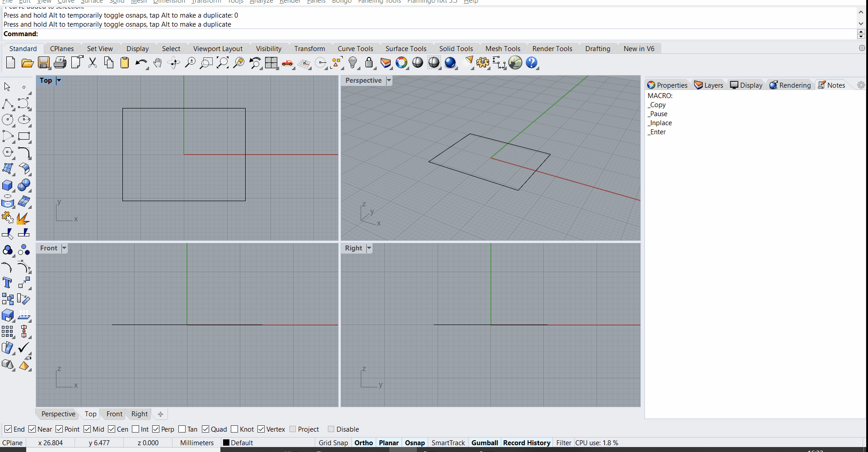Enable the Tan osnap checkbox
Viewport: 868px width, 452px height.
[x=182, y=429]
